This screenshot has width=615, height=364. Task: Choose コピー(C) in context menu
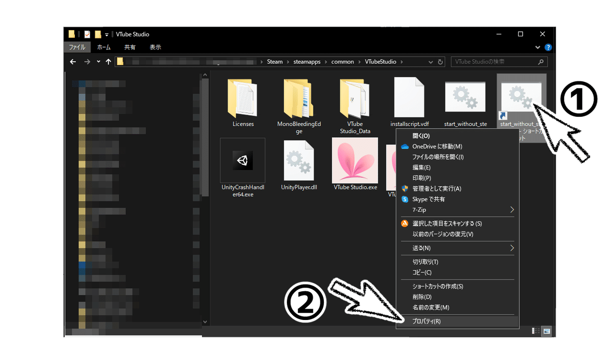tap(457, 272)
